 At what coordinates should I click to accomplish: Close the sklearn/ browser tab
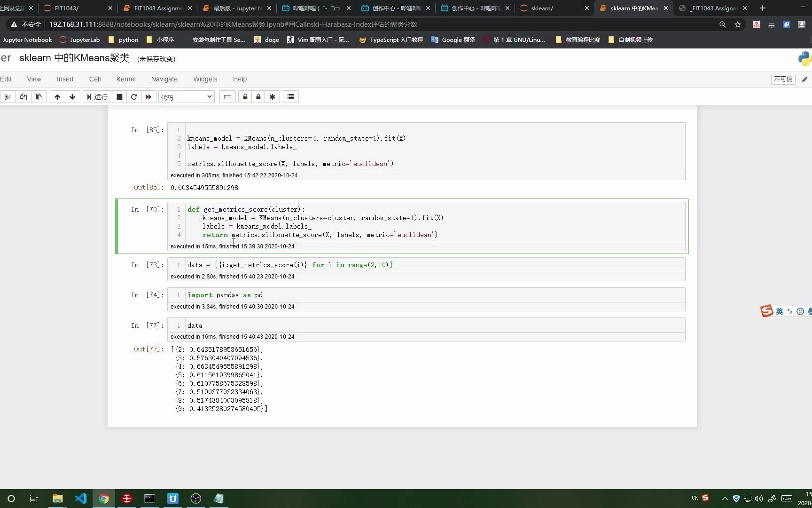tap(586, 8)
